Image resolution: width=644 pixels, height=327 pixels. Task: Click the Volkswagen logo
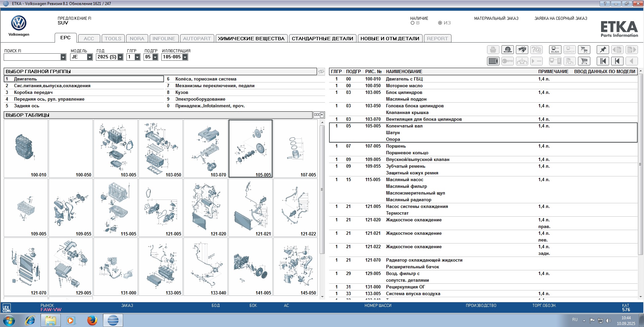point(19,25)
